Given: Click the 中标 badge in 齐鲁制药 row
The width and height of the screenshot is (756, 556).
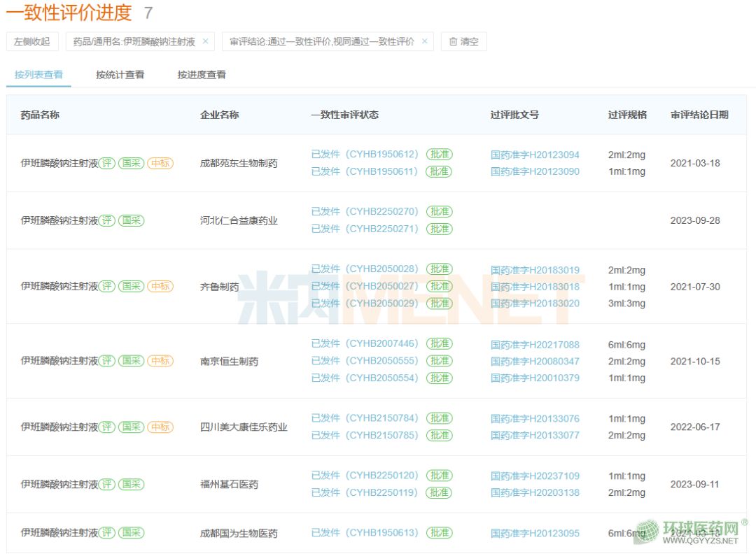Looking at the screenshot, I should click(160, 286).
